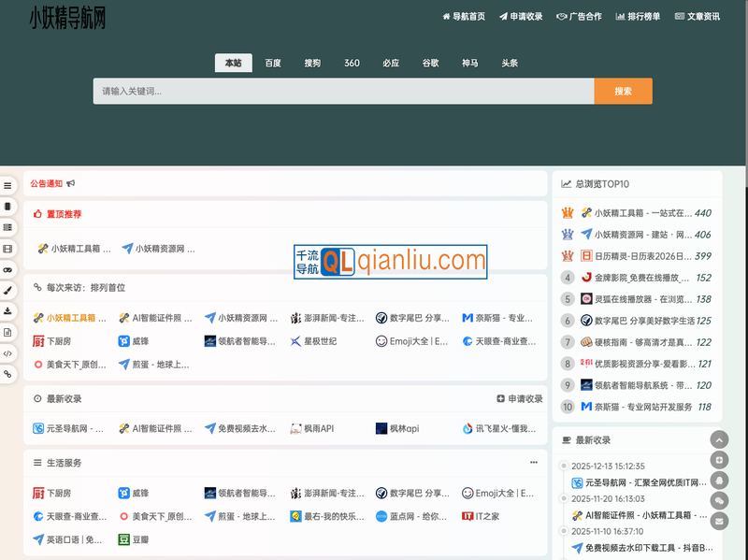The width and height of the screenshot is (748, 560).
Task: Click the 搜索 search button
Action: pyautogui.click(x=623, y=92)
